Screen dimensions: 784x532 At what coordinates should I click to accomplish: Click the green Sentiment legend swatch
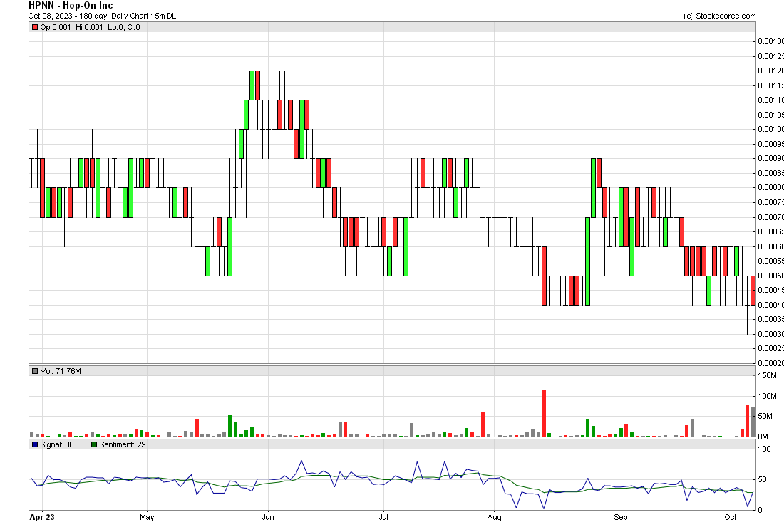[94, 444]
